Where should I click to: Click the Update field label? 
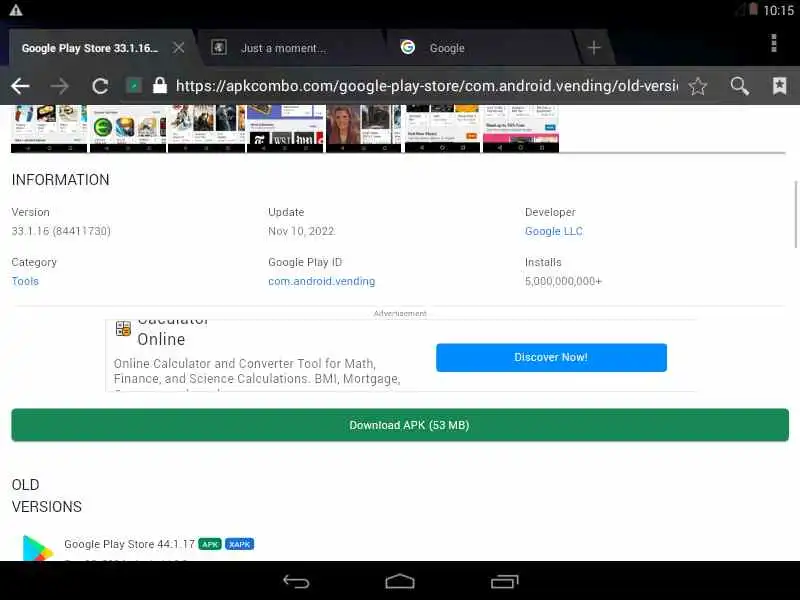click(x=286, y=212)
